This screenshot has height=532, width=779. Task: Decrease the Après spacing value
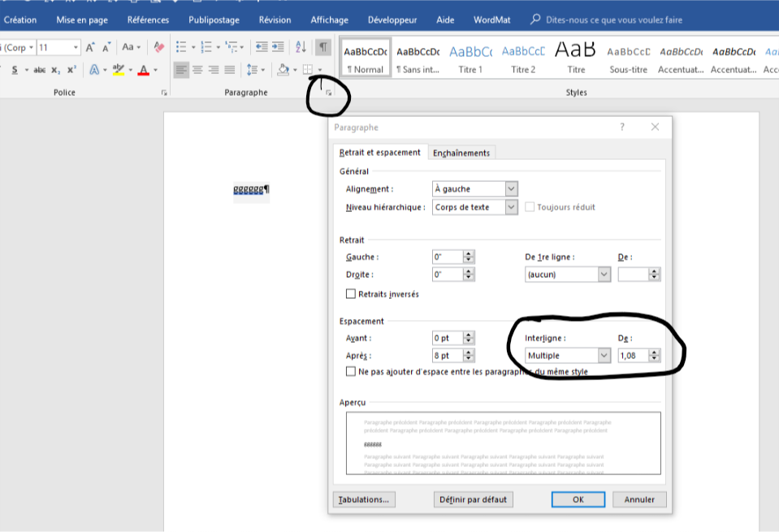469,359
